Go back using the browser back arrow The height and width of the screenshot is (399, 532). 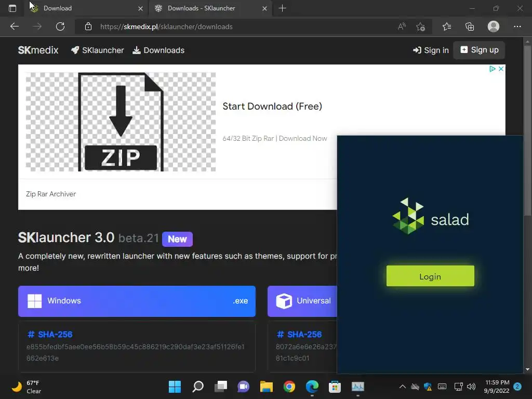tap(14, 26)
